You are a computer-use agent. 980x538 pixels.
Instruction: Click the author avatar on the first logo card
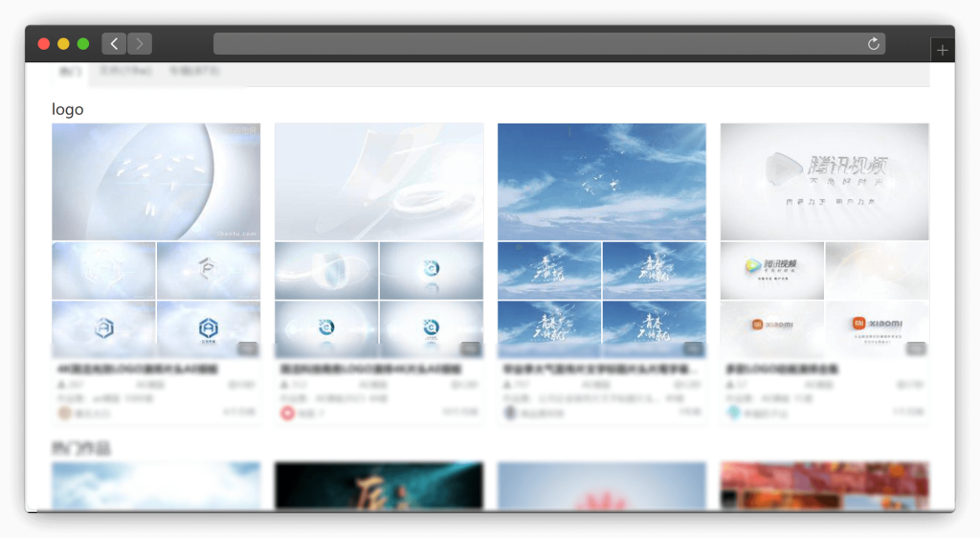coord(64,413)
